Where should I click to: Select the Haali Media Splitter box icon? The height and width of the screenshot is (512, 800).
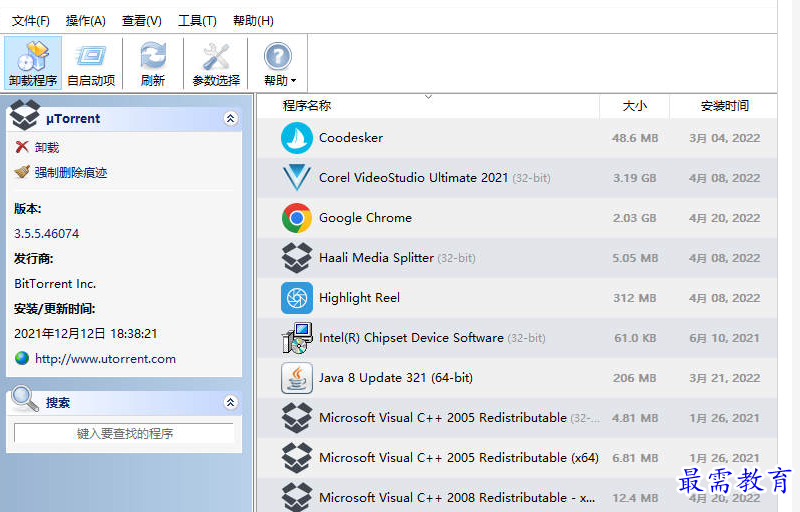point(296,258)
